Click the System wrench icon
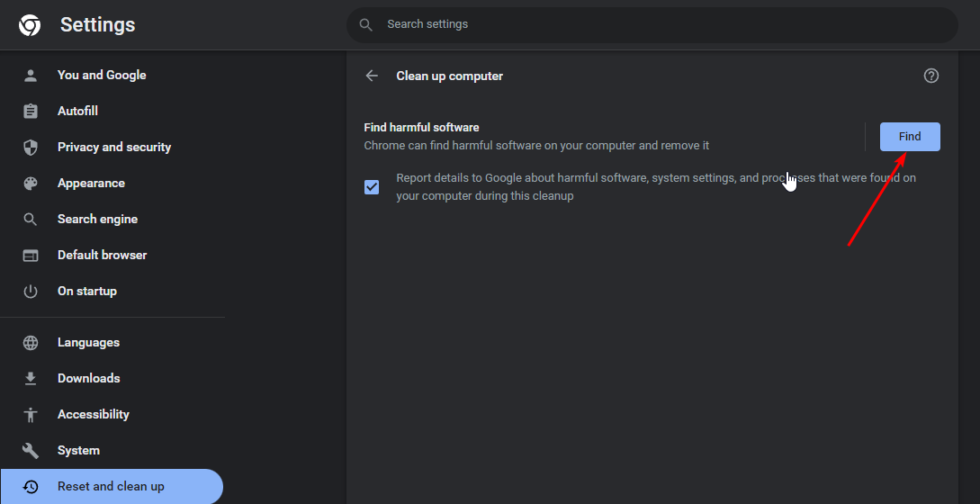The width and height of the screenshot is (980, 504). pyautogui.click(x=31, y=451)
